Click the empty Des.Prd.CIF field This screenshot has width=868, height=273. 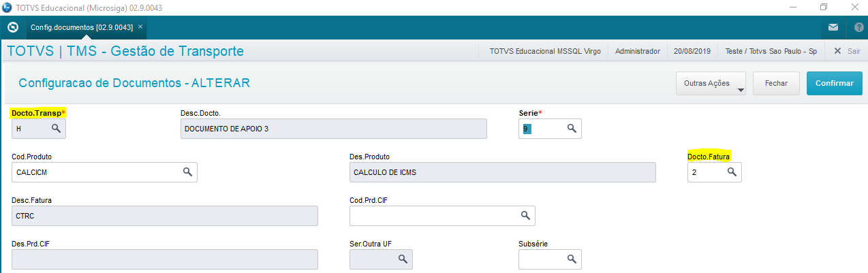165,259
